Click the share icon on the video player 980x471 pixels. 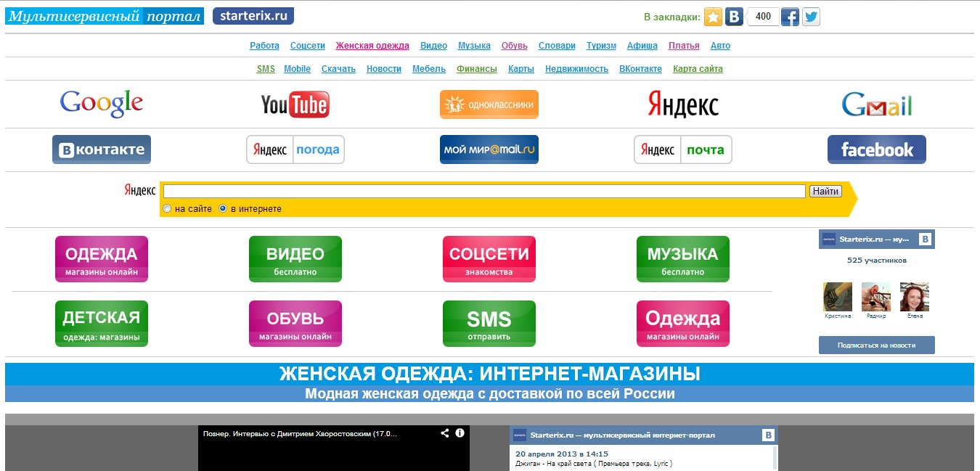[x=445, y=433]
